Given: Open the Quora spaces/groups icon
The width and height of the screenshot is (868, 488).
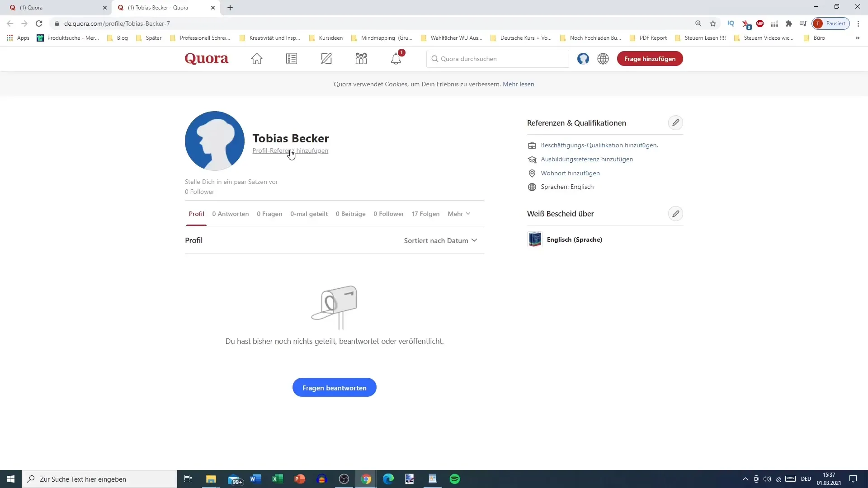Looking at the screenshot, I should tap(361, 58).
